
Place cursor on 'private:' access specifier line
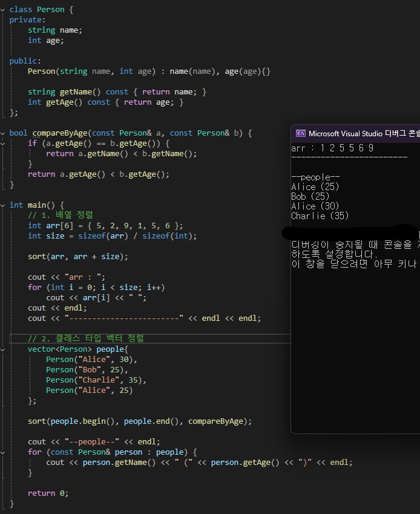coord(27,20)
